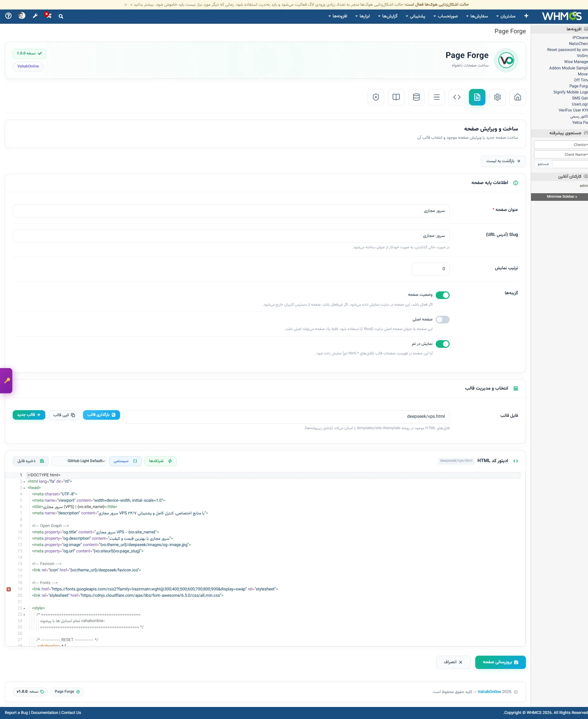Open the Client Name field dropdown
588x719 pixels.
(561, 155)
